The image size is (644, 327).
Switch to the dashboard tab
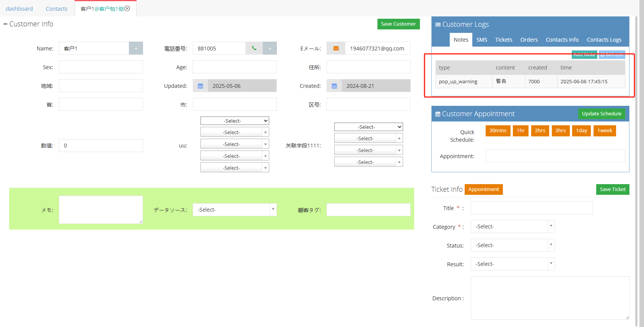[19, 8]
